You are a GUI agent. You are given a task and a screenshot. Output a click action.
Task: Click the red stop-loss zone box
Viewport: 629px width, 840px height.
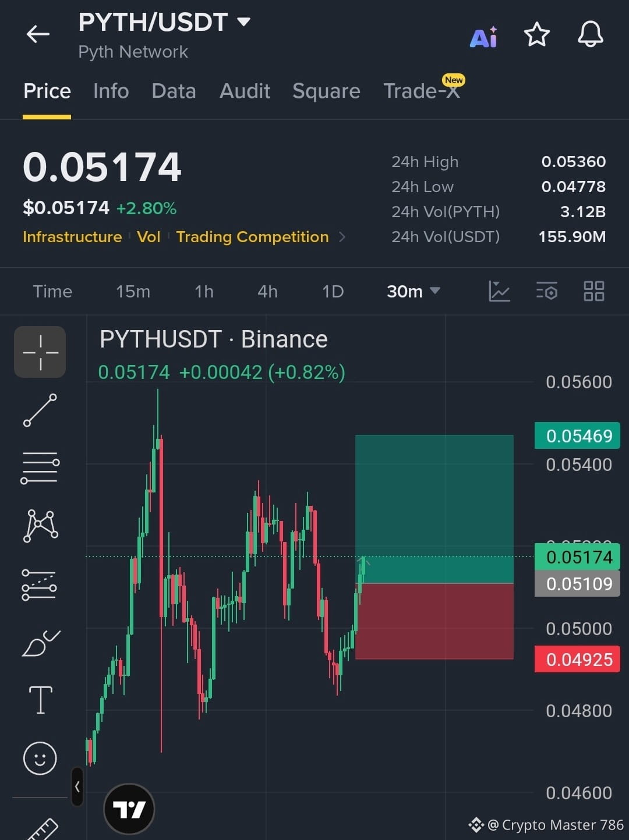[x=434, y=621]
